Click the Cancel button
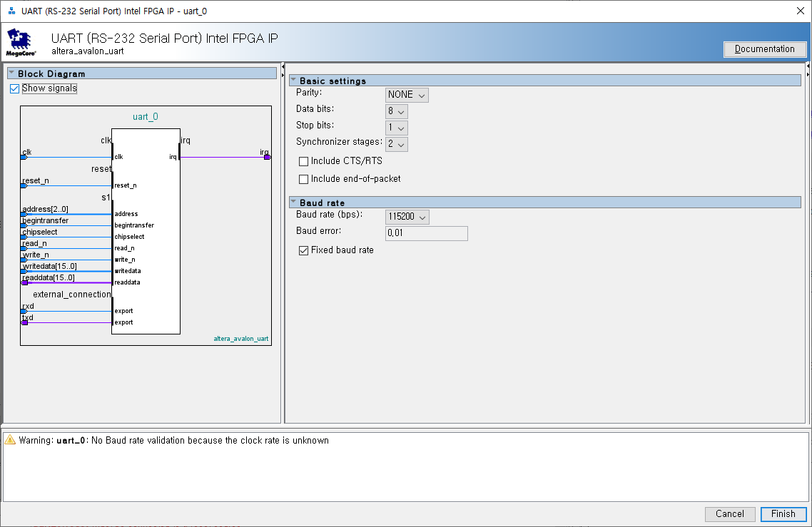This screenshot has width=812, height=527. tap(730, 513)
